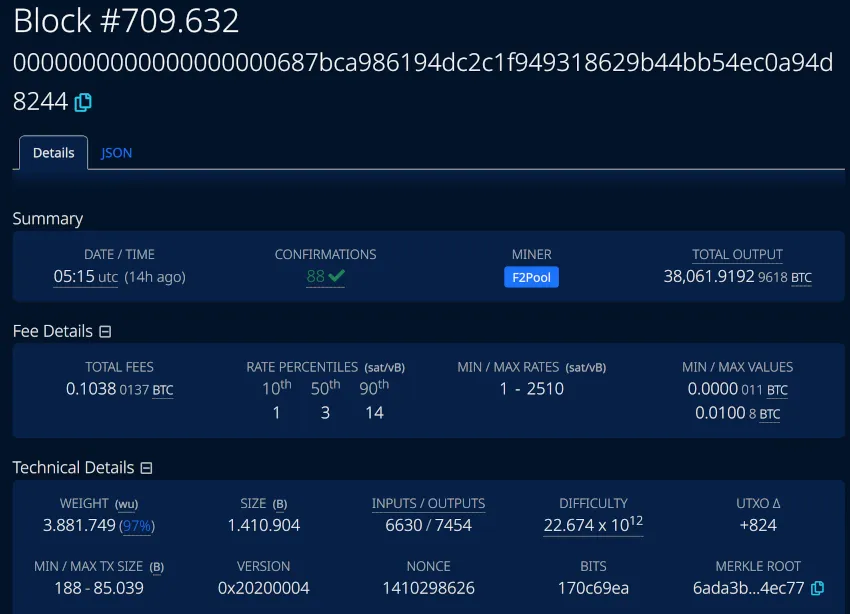Collapse the Fee Details section
This screenshot has width=850, height=614.
(105, 332)
